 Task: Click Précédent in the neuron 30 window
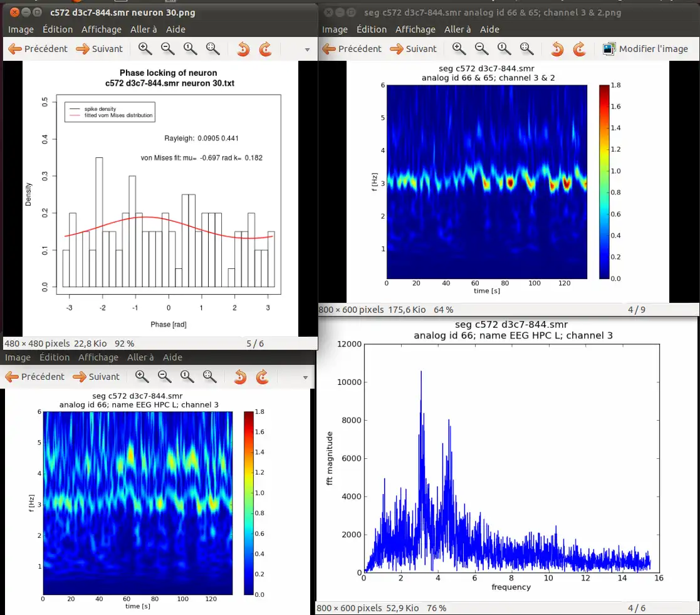tap(38, 49)
